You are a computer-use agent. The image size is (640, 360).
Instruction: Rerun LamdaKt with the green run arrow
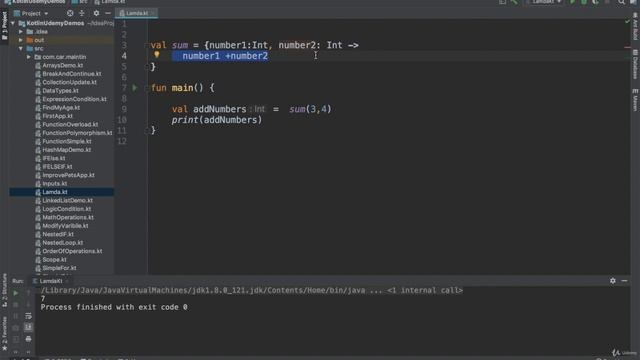tap(16, 293)
